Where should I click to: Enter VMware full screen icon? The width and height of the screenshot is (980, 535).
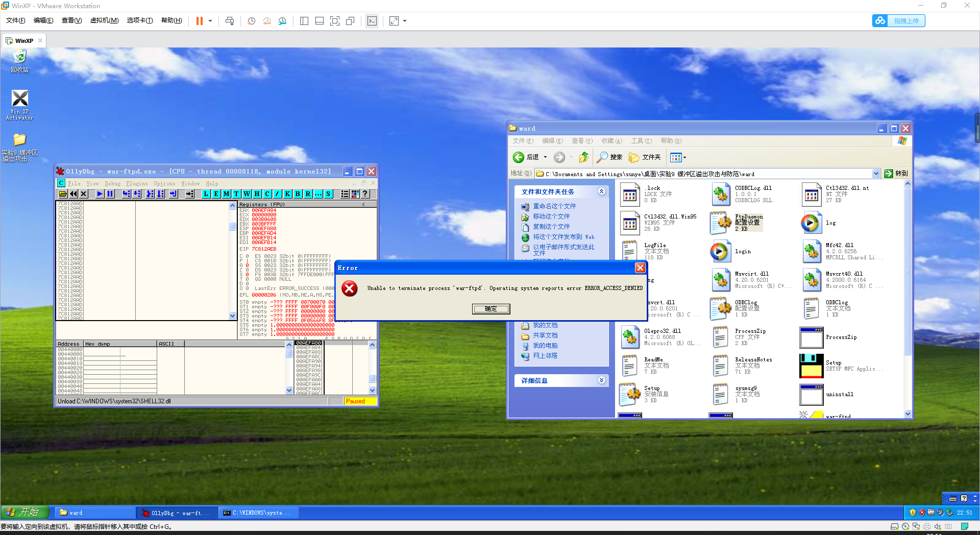335,21
